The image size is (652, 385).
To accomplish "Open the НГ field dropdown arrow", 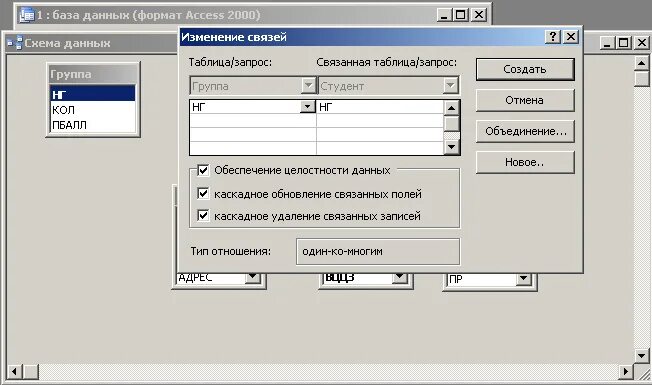I will (x=307, y=107).
